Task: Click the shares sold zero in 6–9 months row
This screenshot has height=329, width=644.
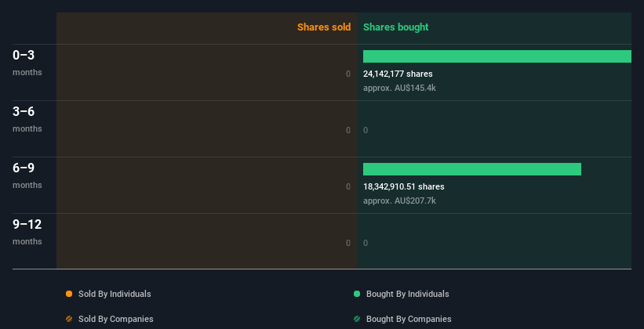Action: (x=348, y=186)
